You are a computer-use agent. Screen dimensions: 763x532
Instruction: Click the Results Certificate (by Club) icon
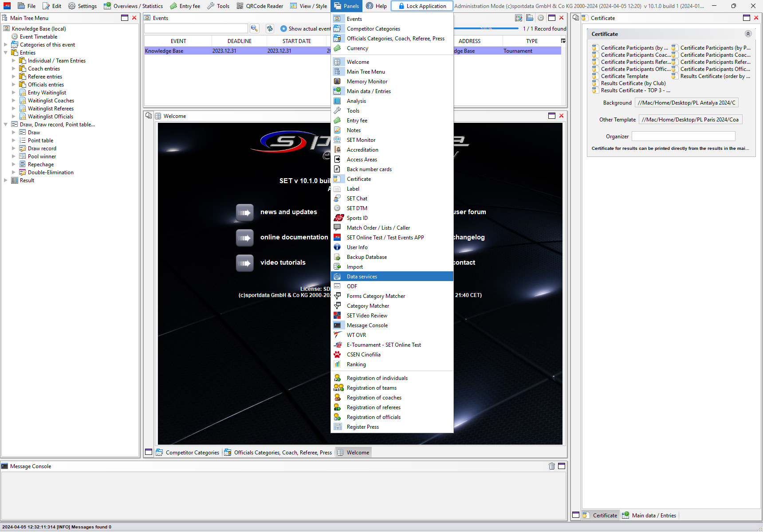595,83
